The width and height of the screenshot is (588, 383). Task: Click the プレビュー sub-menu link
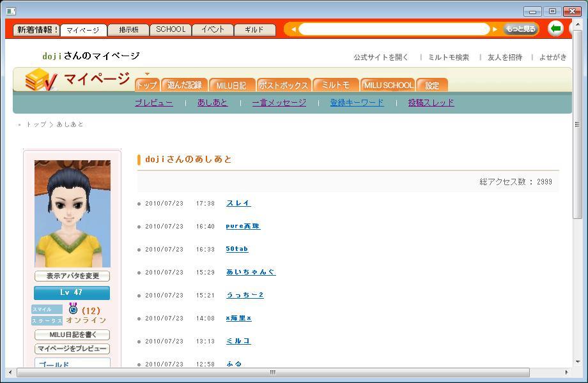point(153,103)
